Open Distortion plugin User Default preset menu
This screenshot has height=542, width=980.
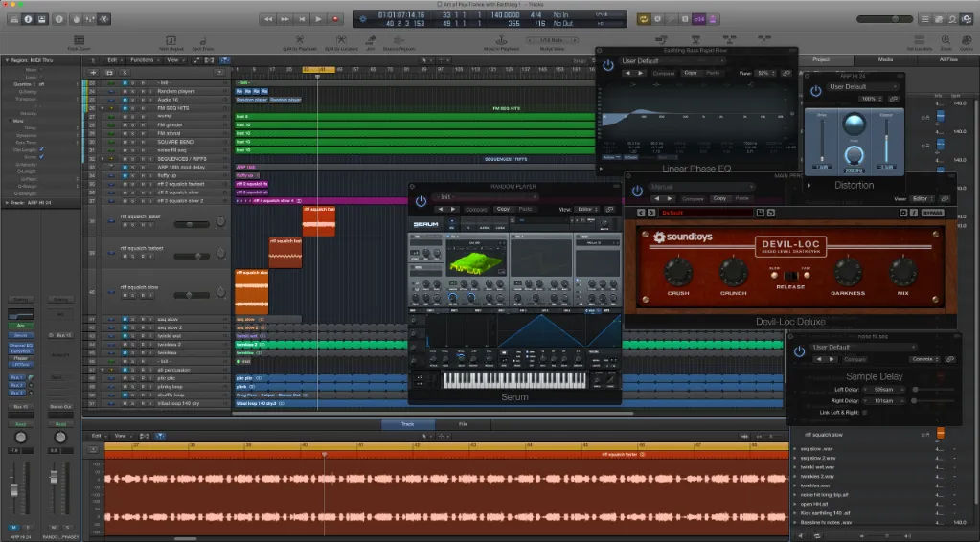[x=863, y=87]
